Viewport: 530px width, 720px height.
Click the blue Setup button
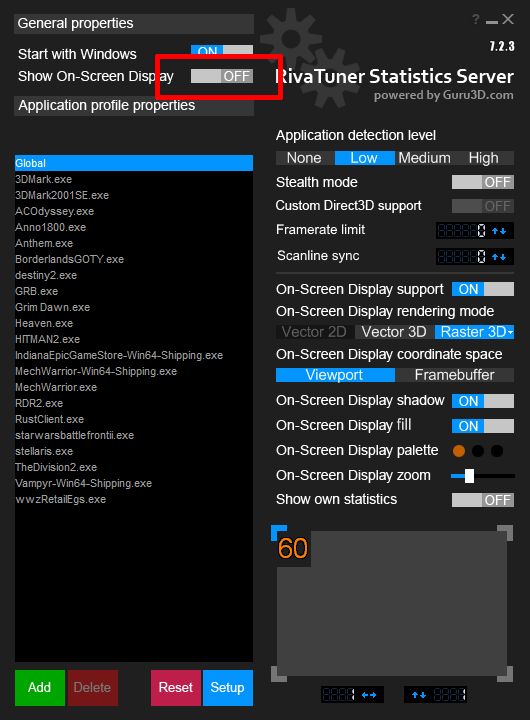tap(227, 687)
